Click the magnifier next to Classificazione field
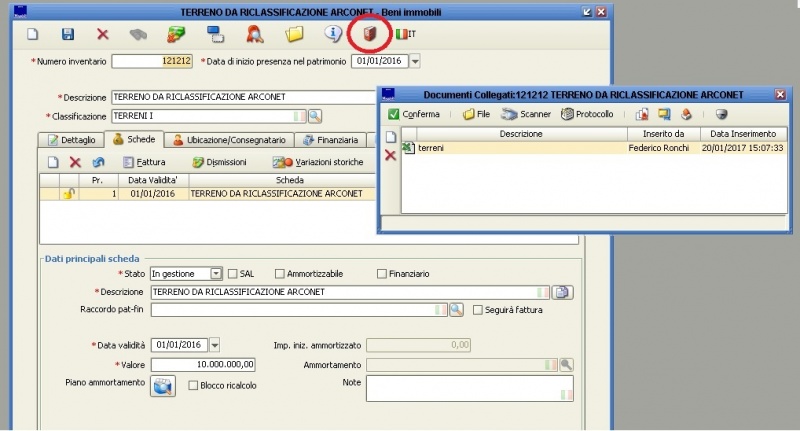The width and height of the screenshot is (800, 431). click(x=315, y=116)
